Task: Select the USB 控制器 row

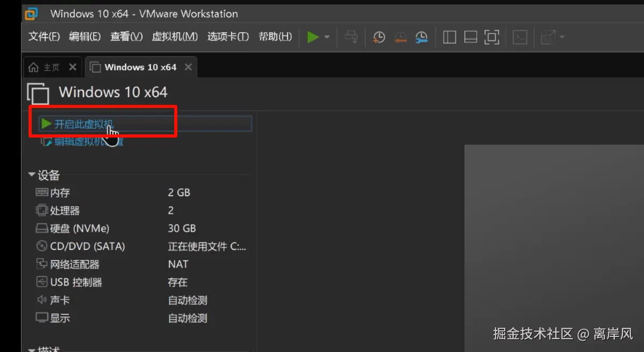Action: [x=142, y=282]
